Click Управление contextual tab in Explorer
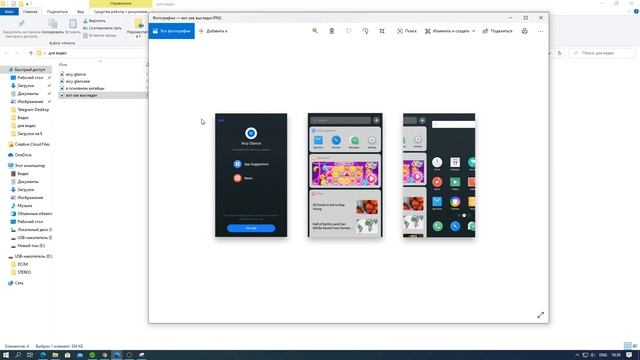Image resolution: width=640 pixels, height=360 pixels. coord(120,4)
